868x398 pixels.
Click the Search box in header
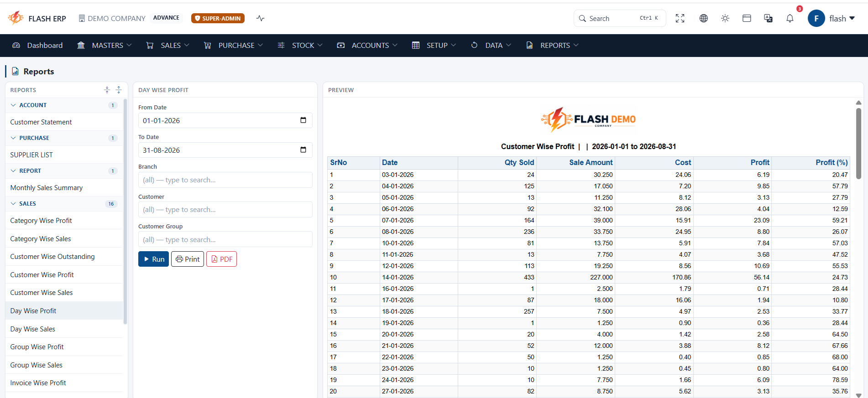pyautogui.click(x=620, y=18)
